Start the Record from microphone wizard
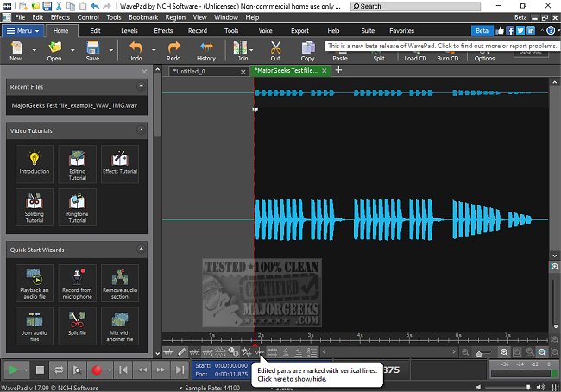This screenshot has height=392, width=561. [x=78, y=281]
